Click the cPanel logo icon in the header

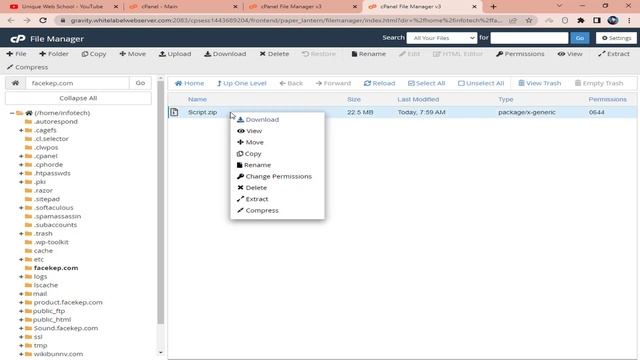pyautogui.click(x=18, y=39)
